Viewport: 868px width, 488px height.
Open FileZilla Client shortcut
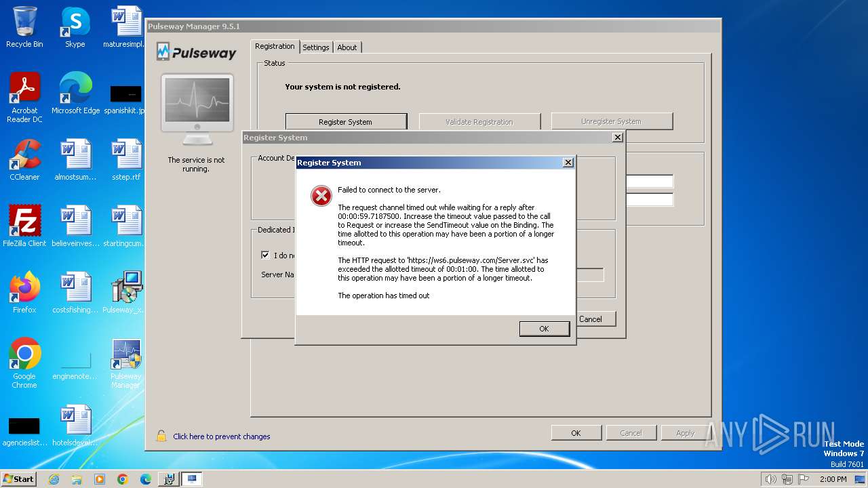click(x=24, y=226)
